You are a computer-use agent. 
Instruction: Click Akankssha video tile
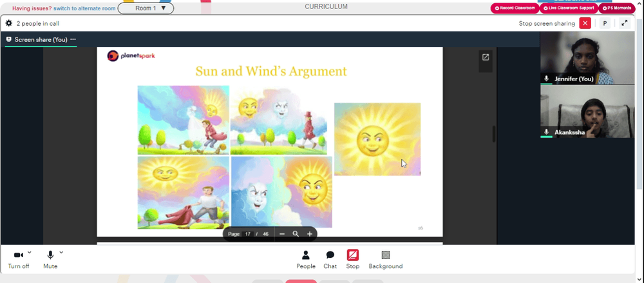point(587,112)
